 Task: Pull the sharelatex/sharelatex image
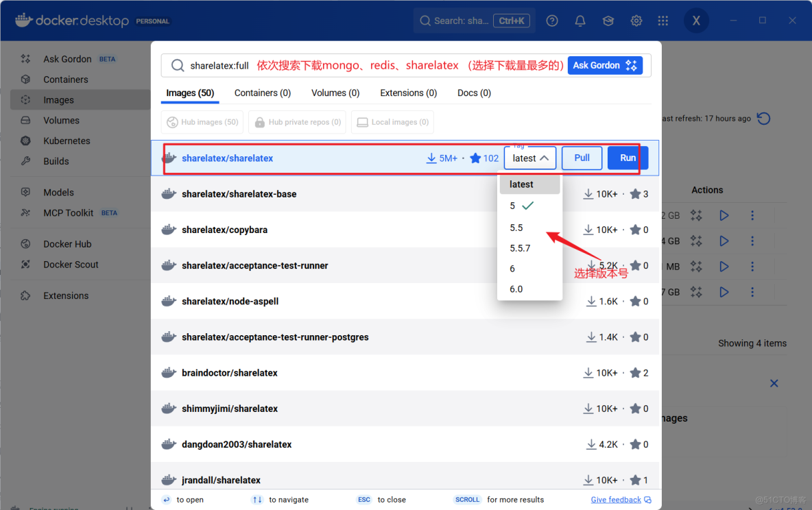582,158
